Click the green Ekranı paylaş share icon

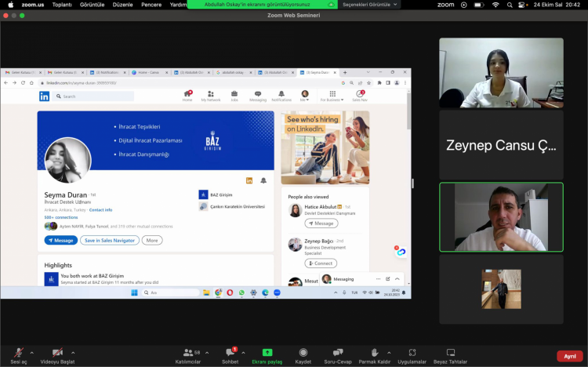pyautogui.click(x=267, y=353)
